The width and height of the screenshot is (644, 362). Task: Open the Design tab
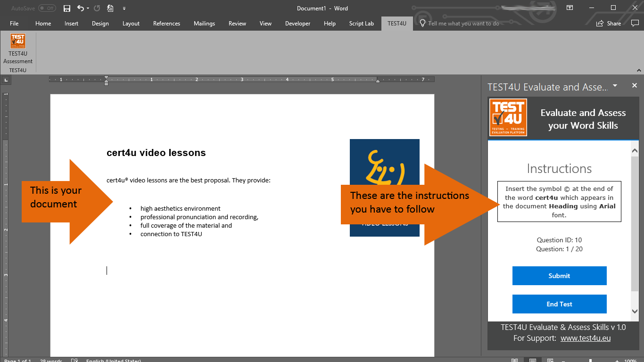pos(100,24)
